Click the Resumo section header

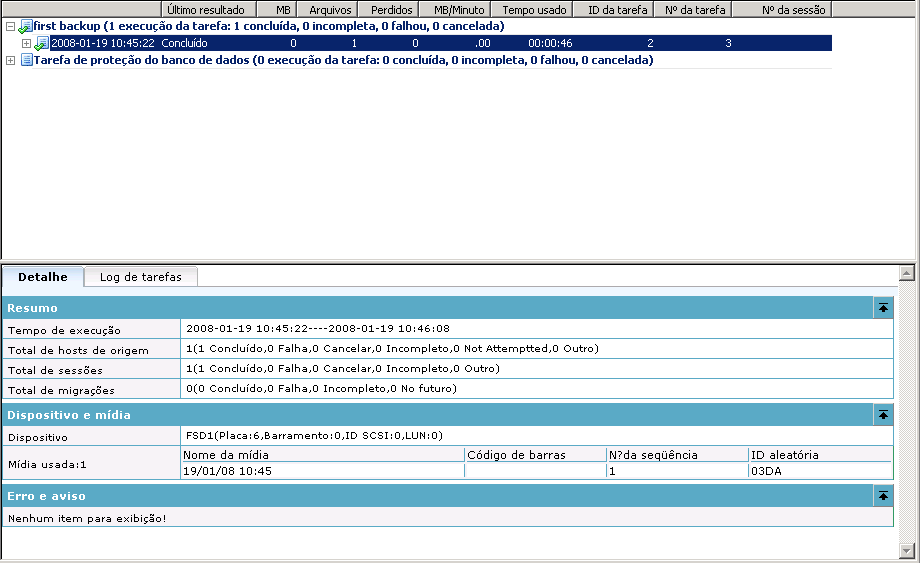(x=438, y=308)
